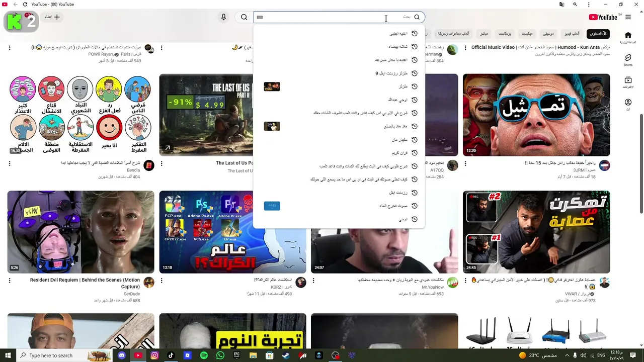644x362 pixels.
Task: Select the 'ميكسات' filter chip
Action: point(527,33)
